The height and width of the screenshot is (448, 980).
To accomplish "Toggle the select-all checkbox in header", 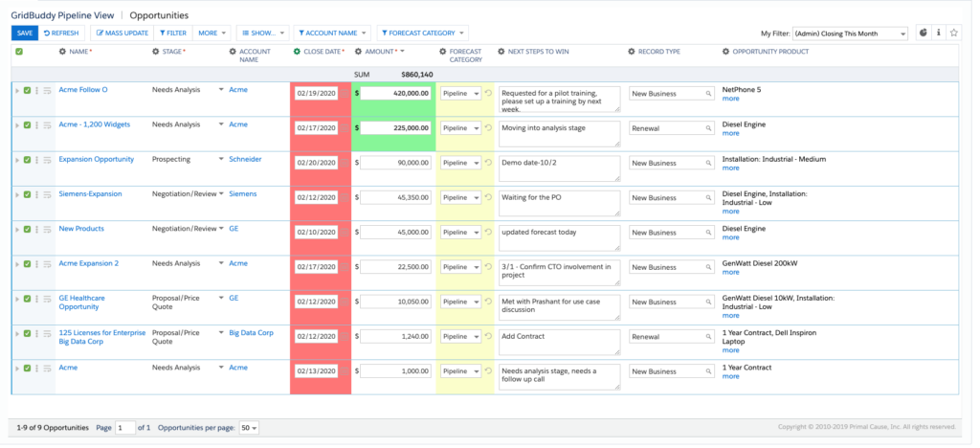I will point(19,52).
